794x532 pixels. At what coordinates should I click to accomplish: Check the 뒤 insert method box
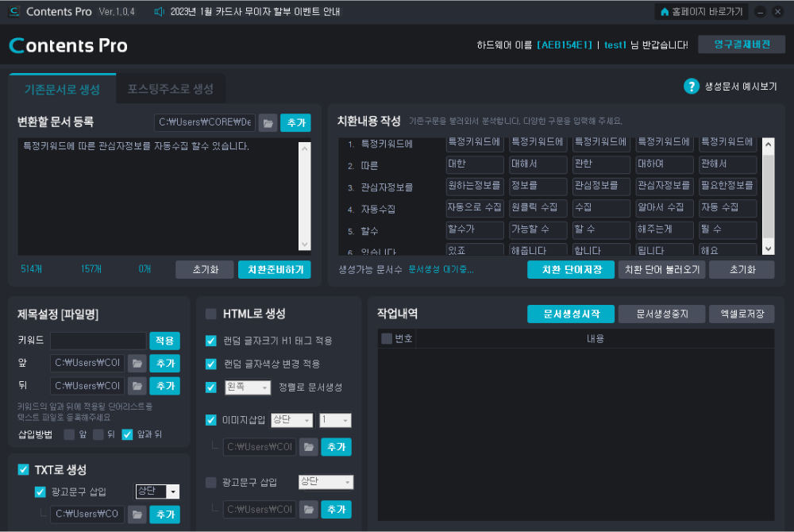coord(98,434)
